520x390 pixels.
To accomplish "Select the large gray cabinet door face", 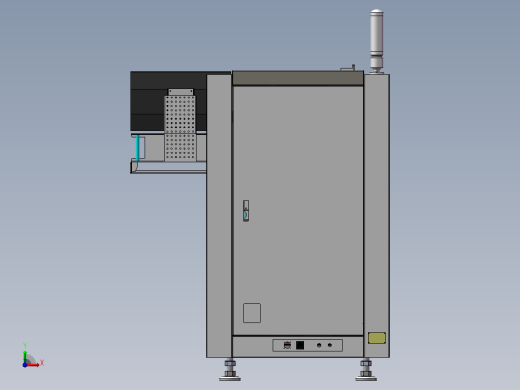I will (x=298, y=211).
